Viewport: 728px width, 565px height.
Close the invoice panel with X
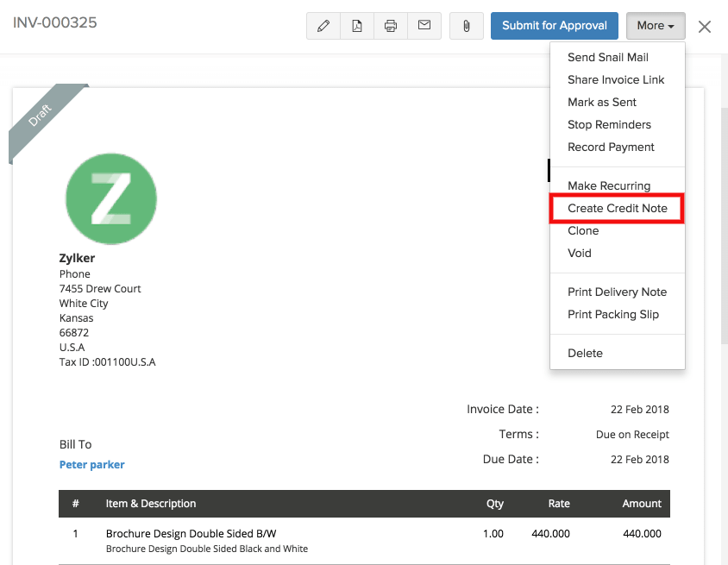point(705,27)
